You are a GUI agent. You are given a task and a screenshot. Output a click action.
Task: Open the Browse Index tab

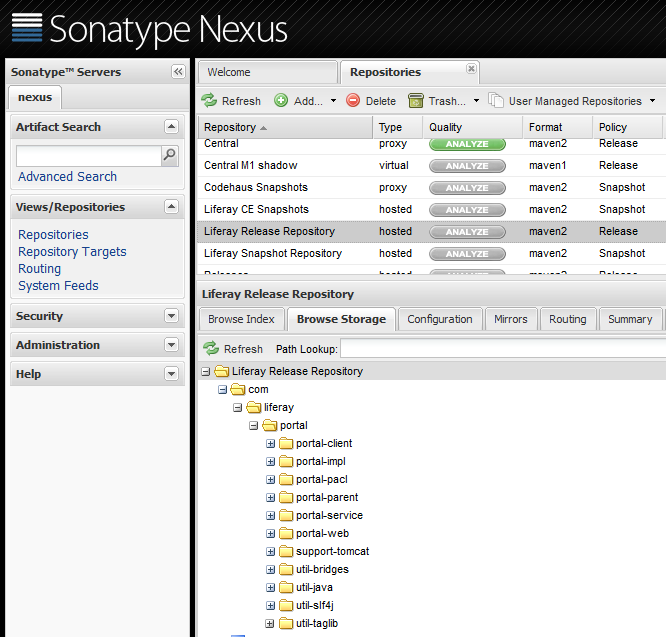coord(241,319)
